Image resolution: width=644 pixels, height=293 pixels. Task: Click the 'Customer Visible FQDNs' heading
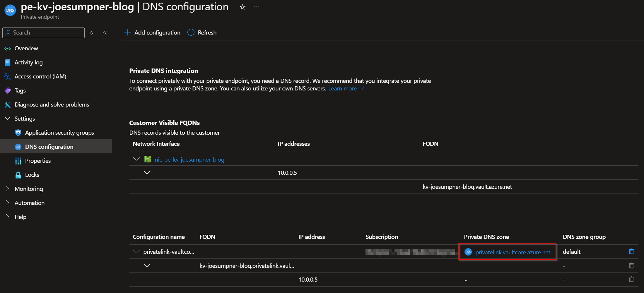point(165,123)
